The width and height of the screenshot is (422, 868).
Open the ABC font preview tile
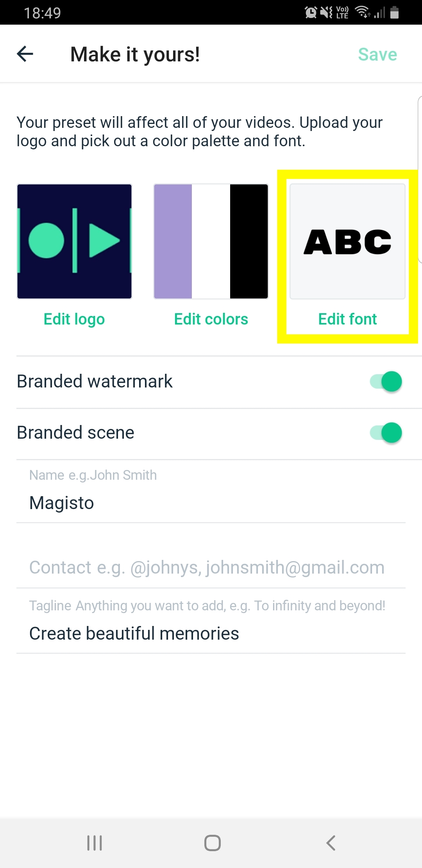[347, 242]
